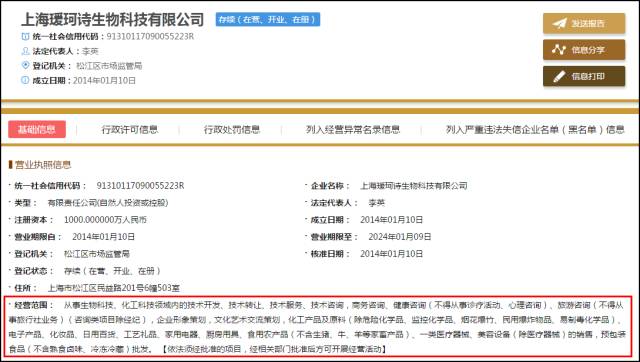Open the 列入经营异常名录信息 tab

353,130
